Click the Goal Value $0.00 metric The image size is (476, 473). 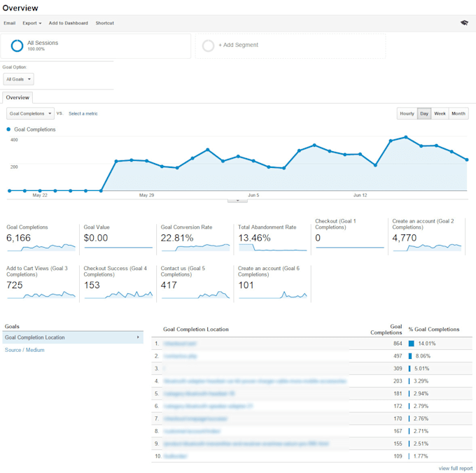pos(96,238)
